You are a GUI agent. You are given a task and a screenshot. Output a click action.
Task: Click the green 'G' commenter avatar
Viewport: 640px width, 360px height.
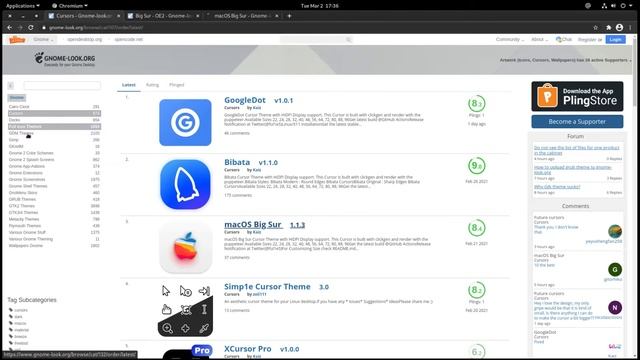[615, 269]
